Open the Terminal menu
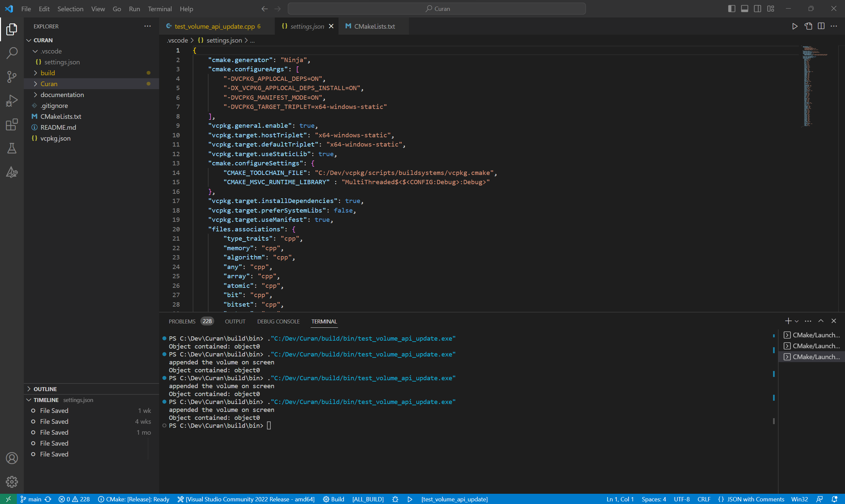The height and width of the screenshot is (504, 845). click(x=160, y=9)
